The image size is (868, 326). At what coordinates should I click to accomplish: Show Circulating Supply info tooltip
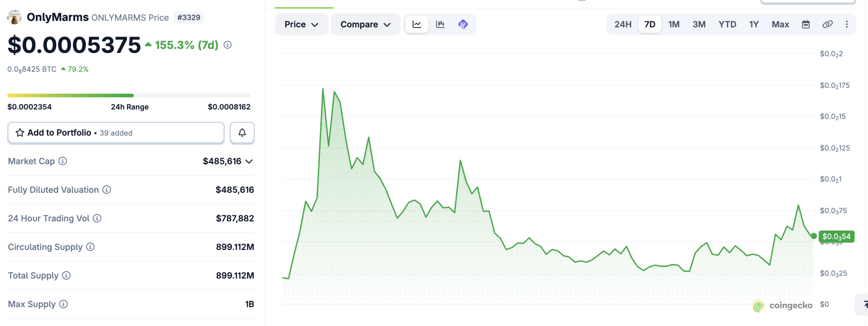[x=91, y=247]
